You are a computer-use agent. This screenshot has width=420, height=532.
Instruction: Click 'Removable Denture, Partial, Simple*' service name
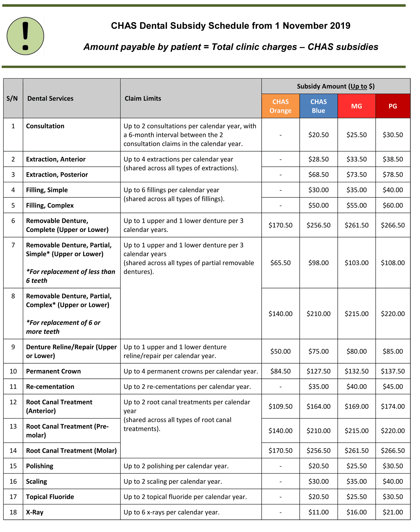(x=69, y=249)
